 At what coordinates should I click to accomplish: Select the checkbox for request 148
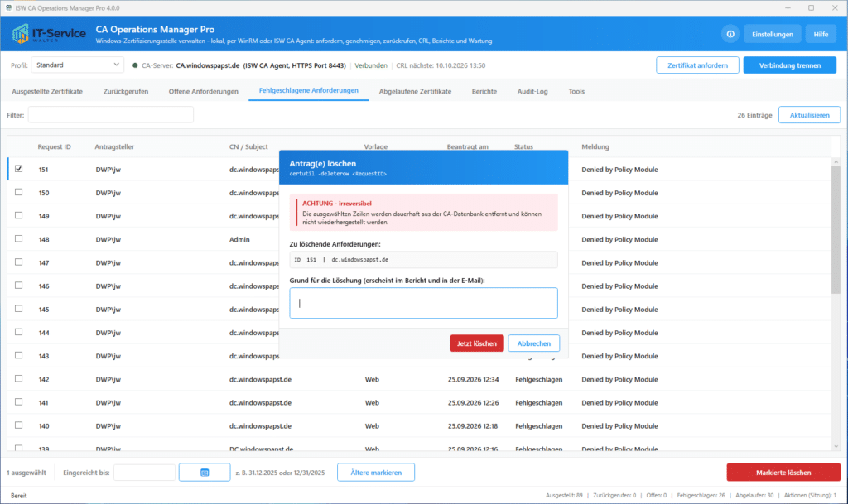pos(19,238)
